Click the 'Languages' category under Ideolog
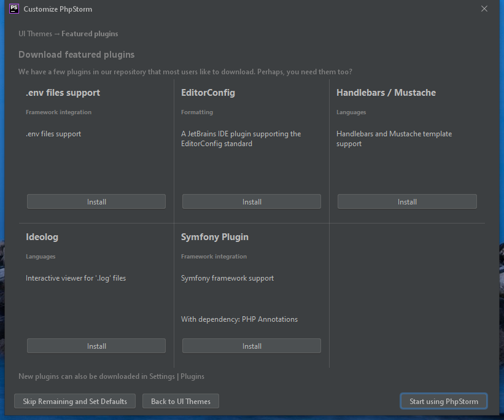Screen dimensions: 504x420 (x=41, y=257)
